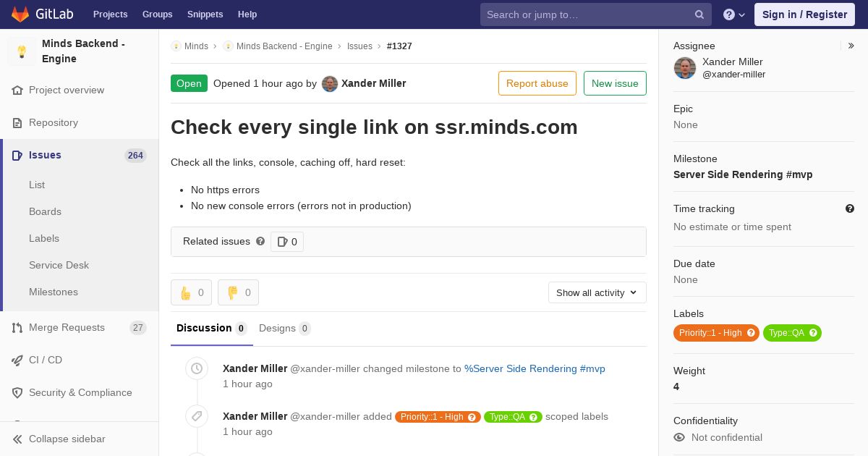
Task: Click the Issues count badge 264
Action: click(135, 156)
